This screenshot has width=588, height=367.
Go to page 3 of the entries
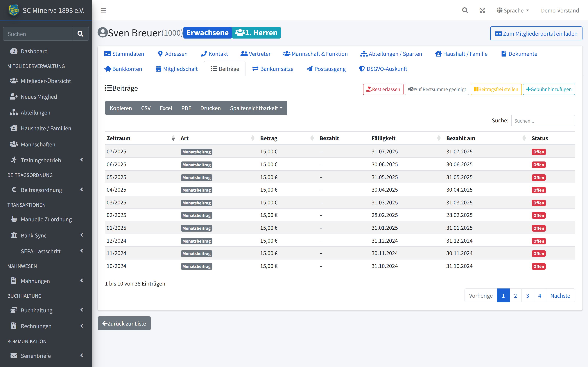(528, 296)
